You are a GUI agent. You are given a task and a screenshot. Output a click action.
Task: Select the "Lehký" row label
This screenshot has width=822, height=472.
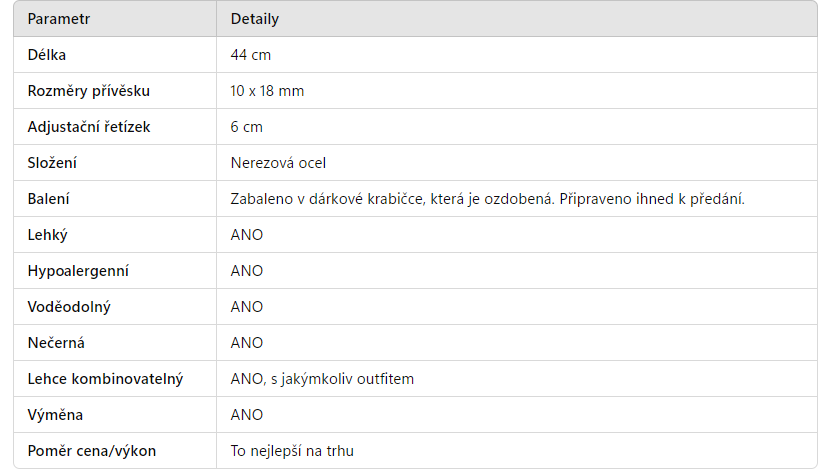48,235
